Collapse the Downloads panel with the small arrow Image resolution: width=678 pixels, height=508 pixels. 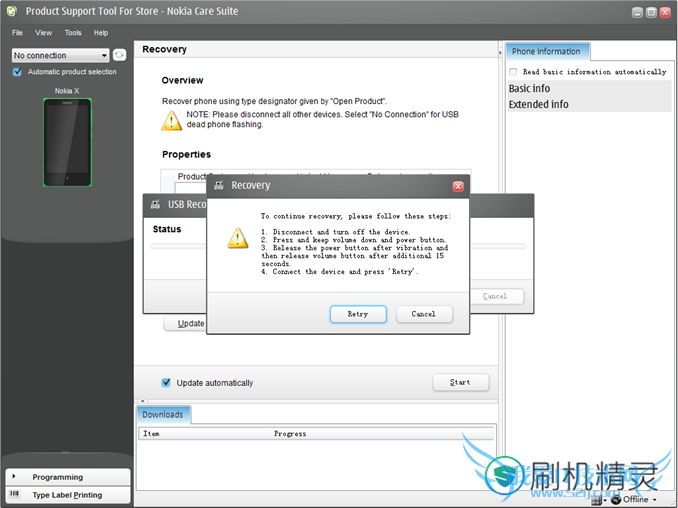pyautogui.click(x=142, y=401)
